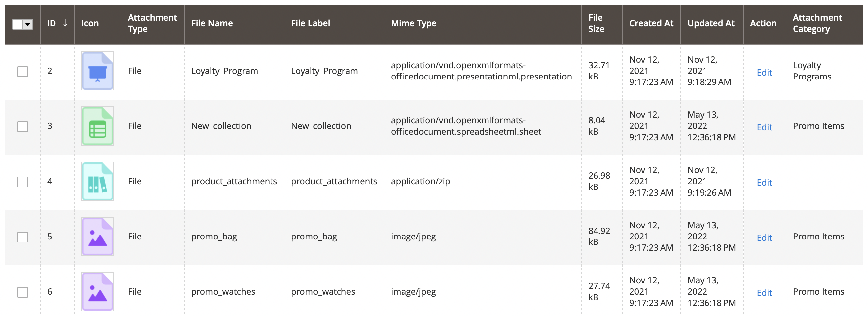Tick the checkbox for product_attachments row
The width and height of the screenshot is (868, 316).
pos(23,182)
